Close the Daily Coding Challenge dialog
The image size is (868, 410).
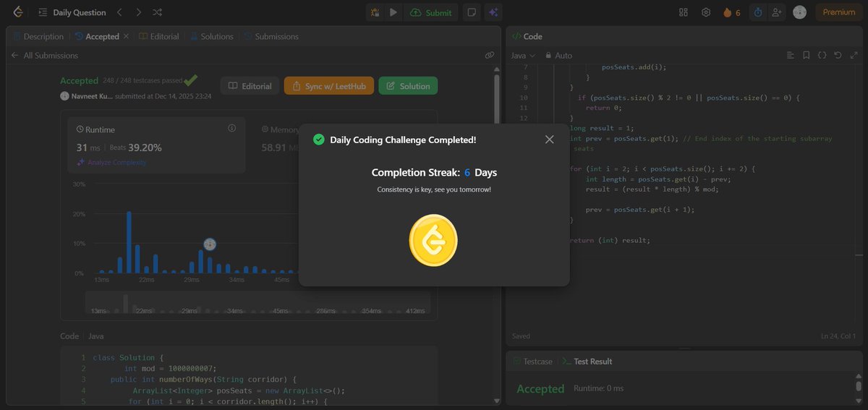coord(549,140)
